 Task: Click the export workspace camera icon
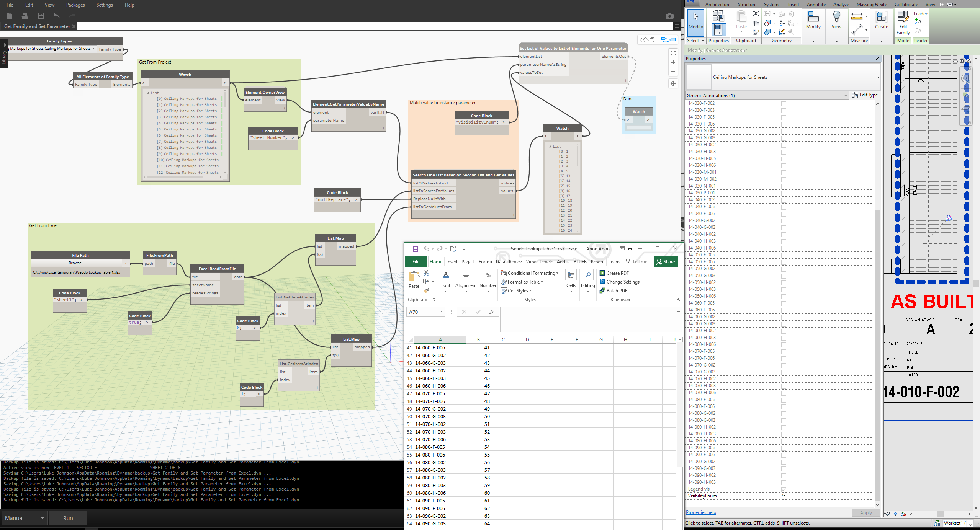669,16
